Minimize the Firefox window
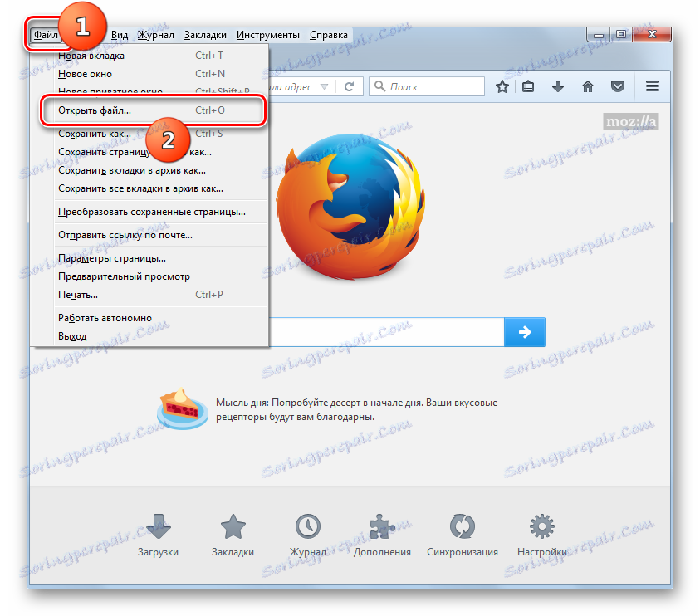 (598, 35)
